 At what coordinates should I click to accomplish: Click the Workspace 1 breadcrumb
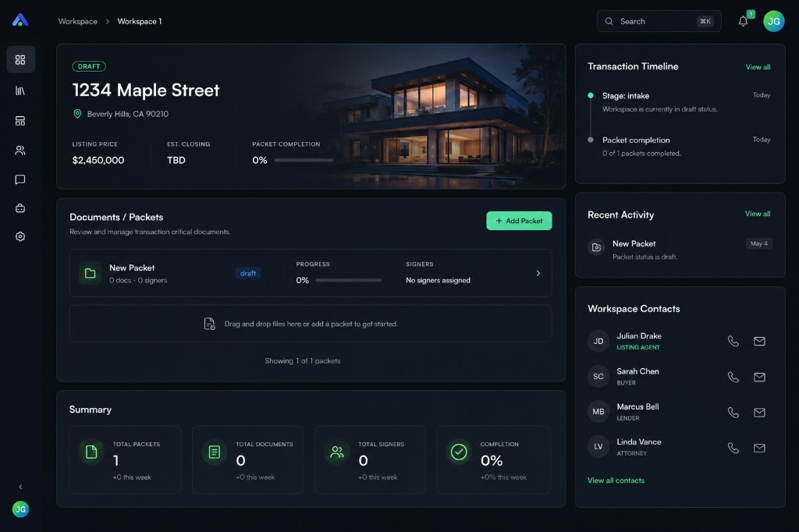140,21
